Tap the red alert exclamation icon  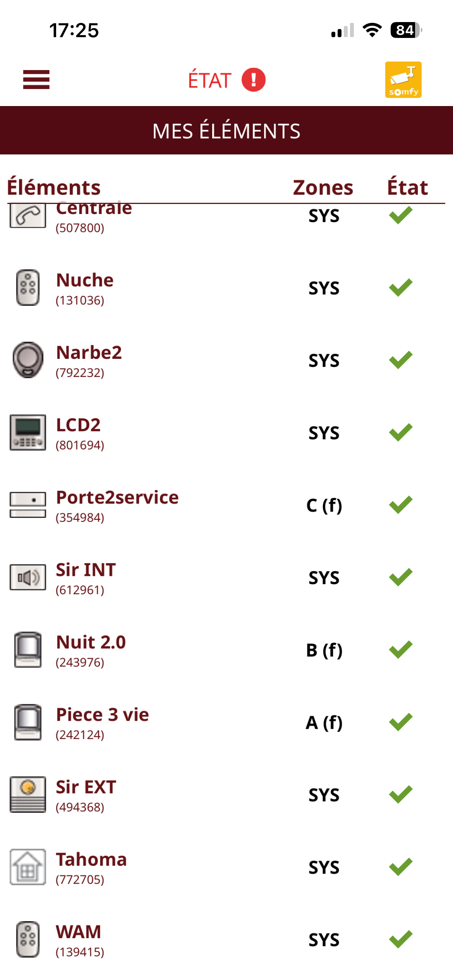253,80
